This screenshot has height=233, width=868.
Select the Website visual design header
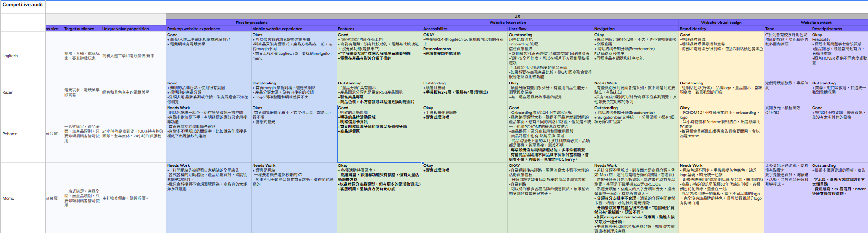[x=721, y=23]
